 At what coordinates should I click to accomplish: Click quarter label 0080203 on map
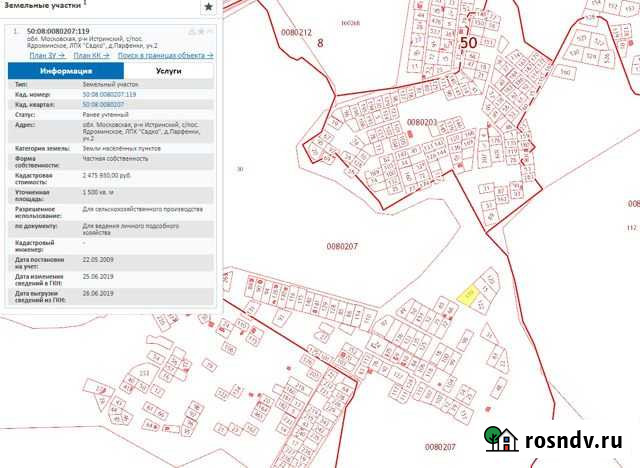[422, 122]
